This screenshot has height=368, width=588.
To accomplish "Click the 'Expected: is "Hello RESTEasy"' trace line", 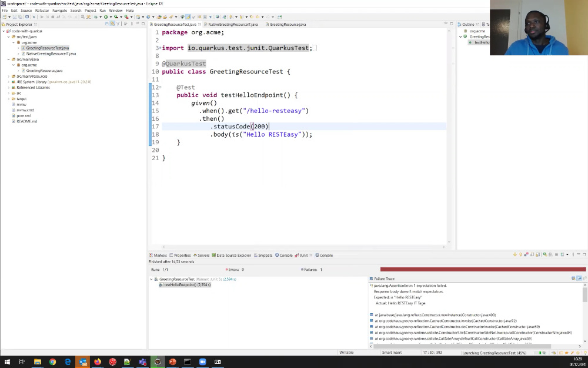I will coord(397,297).
